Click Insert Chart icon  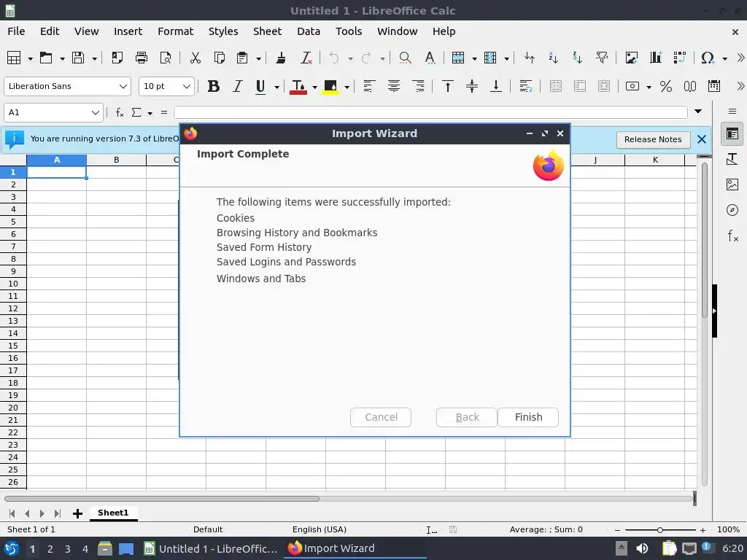[x=656, y=58]
